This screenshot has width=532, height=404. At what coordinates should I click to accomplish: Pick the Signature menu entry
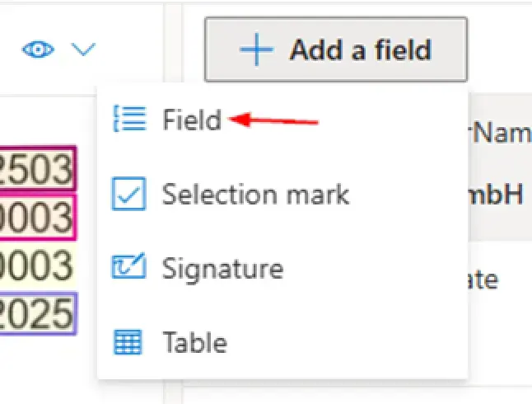tap(222, 268)
